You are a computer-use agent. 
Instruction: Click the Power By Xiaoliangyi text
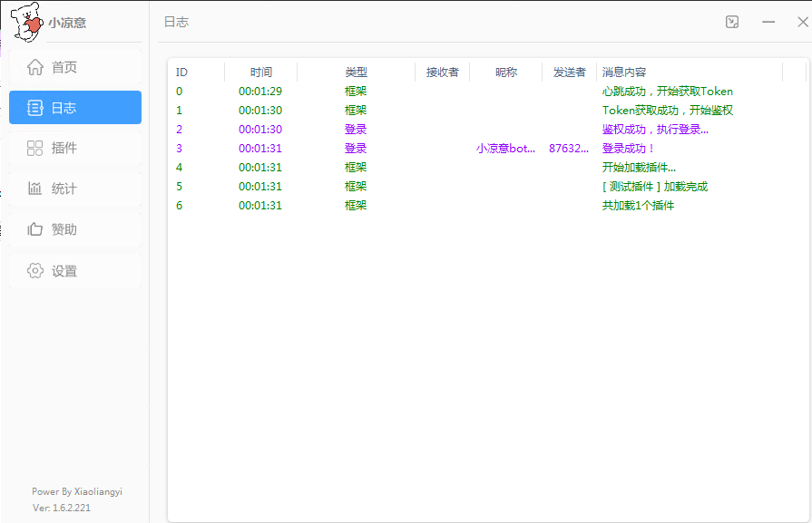pyautogui.click(x=77, y=491)
